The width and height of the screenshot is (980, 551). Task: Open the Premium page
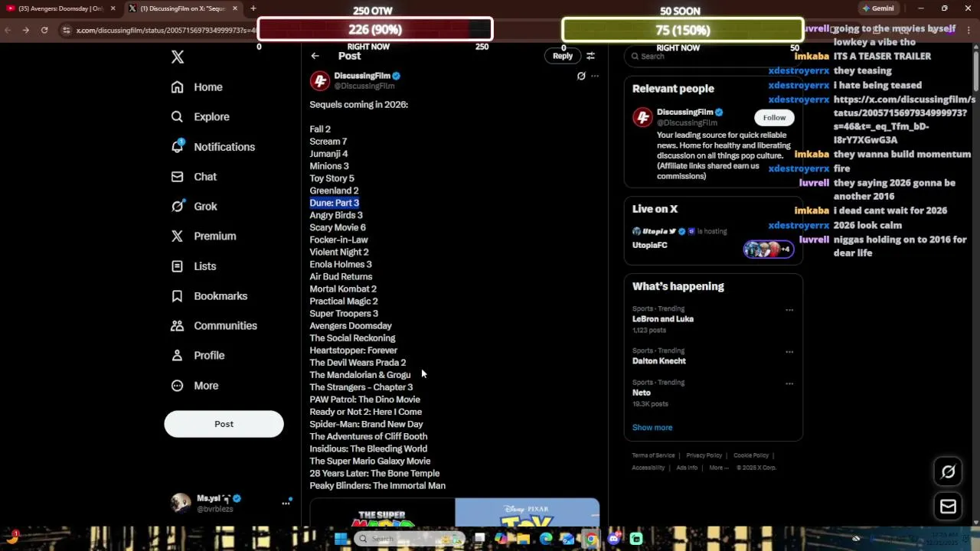(203, 236)
